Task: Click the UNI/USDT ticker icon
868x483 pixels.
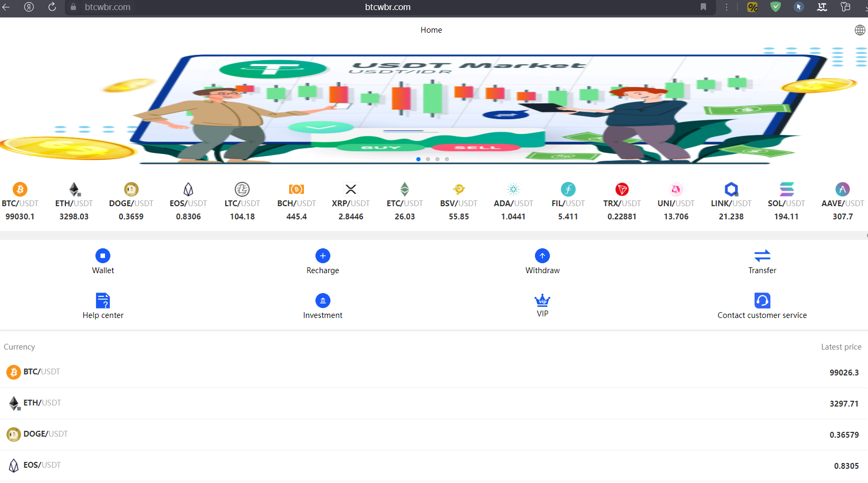Action: point(676,189)
